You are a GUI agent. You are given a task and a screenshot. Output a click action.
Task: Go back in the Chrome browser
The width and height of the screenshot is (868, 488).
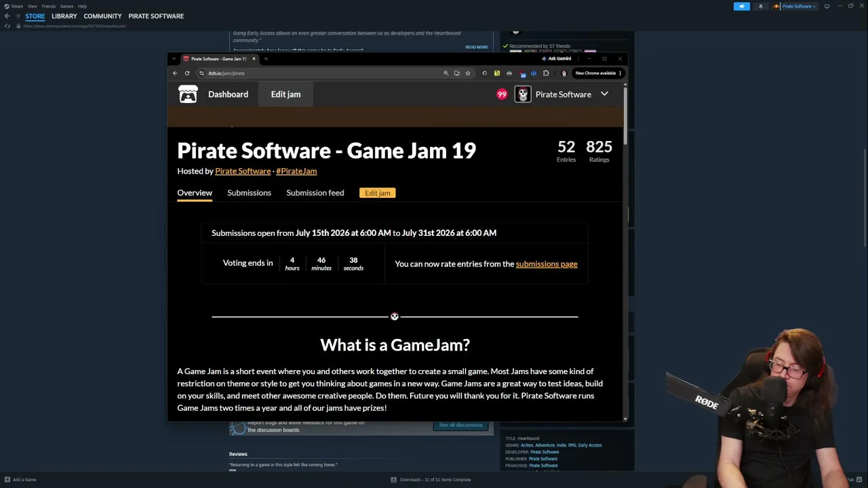click(175, 73)
